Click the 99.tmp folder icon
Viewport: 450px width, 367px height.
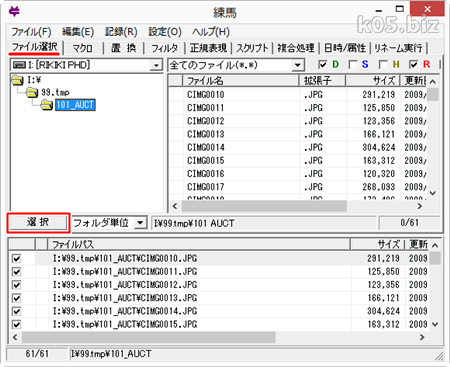pyautogui.click(x=32, y=92)
